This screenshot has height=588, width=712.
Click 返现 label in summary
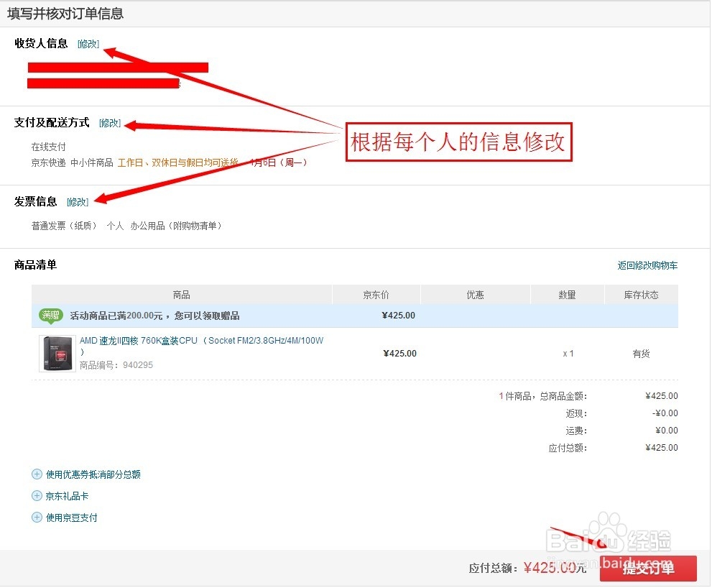click(576, 413)
